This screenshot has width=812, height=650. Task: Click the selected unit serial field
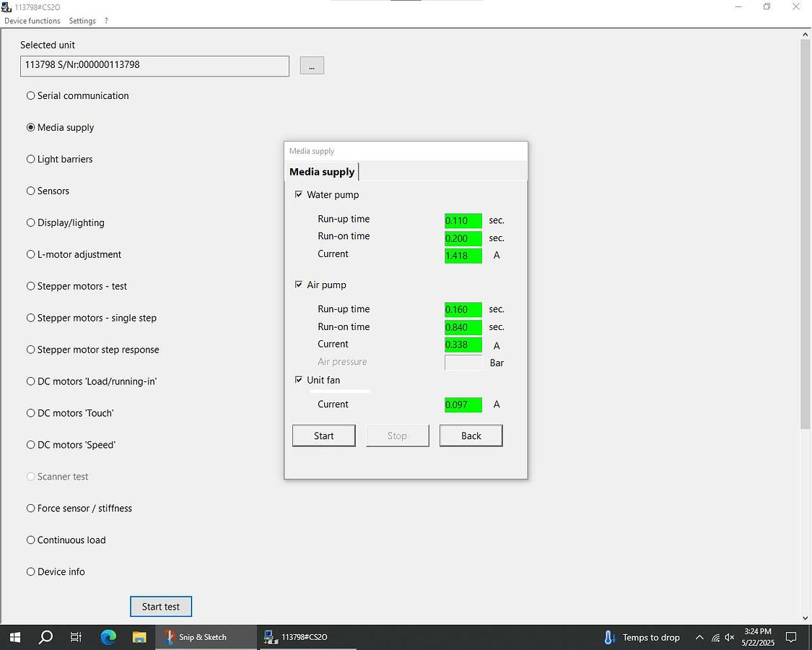pyautogui.click(x=154, y=66)
